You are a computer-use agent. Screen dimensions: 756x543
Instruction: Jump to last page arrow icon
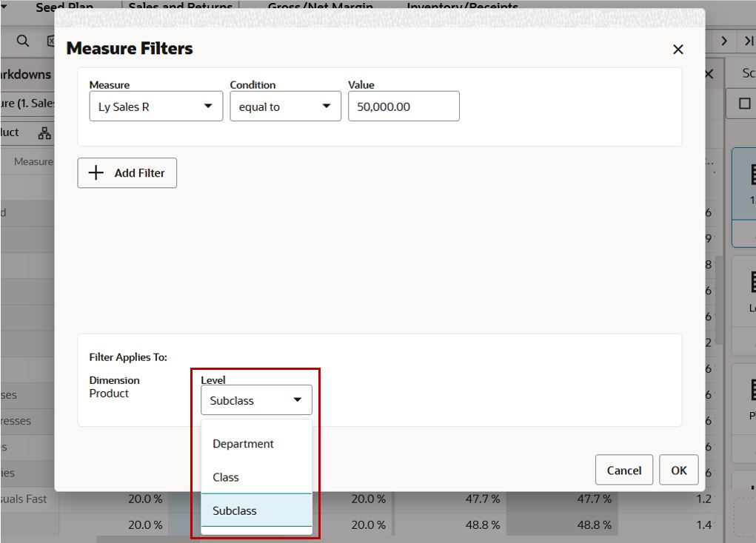[749, 41]
